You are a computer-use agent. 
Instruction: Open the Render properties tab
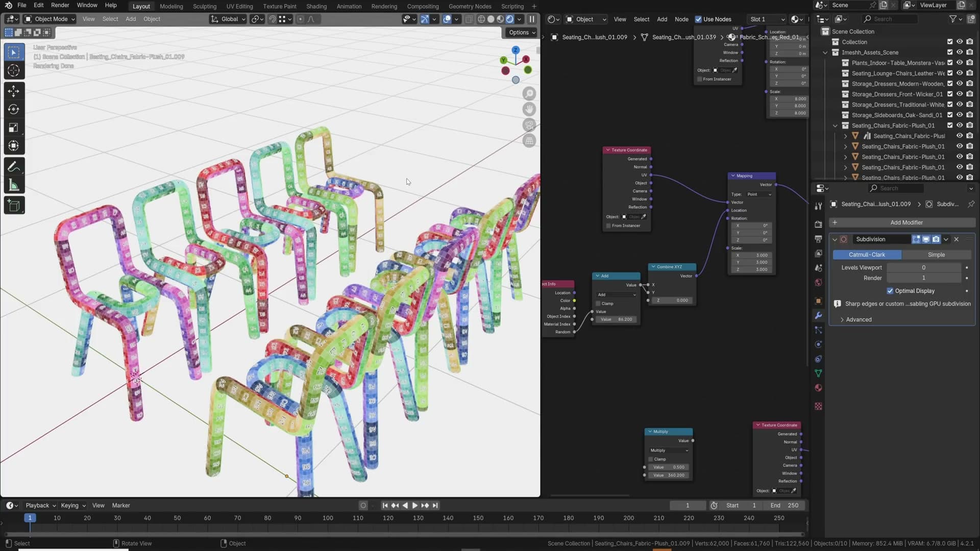819,224
